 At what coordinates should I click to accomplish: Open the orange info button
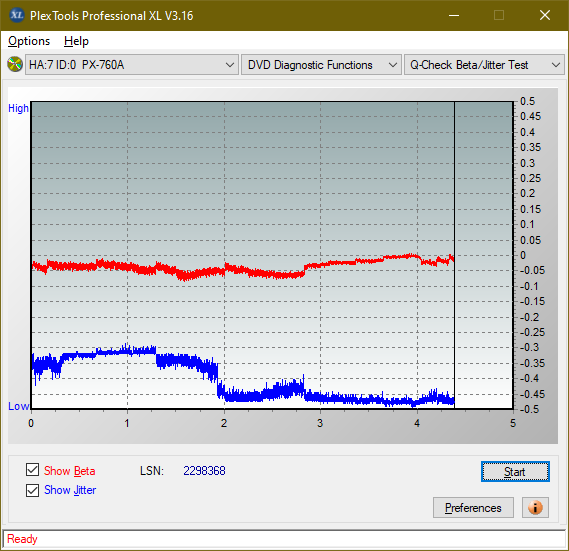535,507
